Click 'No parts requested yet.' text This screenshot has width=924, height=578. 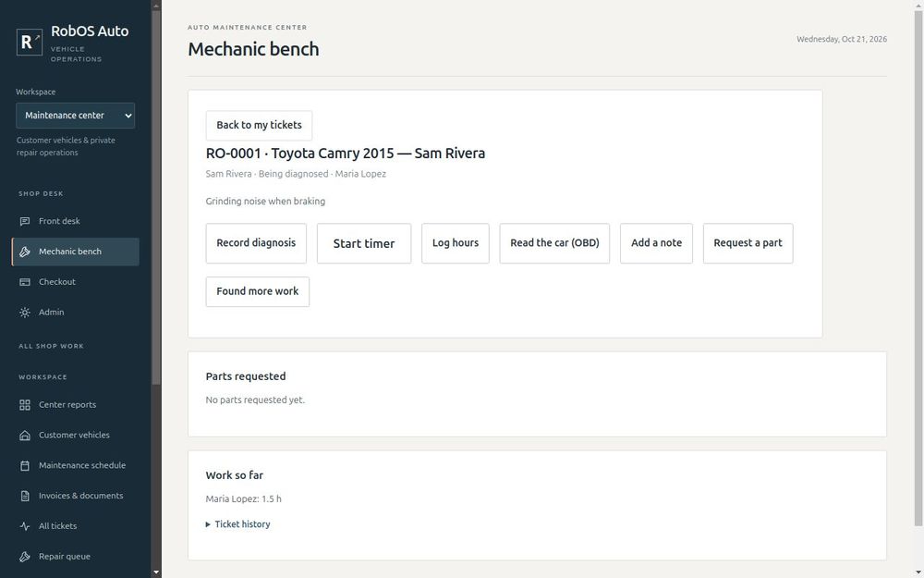[255, 400]
